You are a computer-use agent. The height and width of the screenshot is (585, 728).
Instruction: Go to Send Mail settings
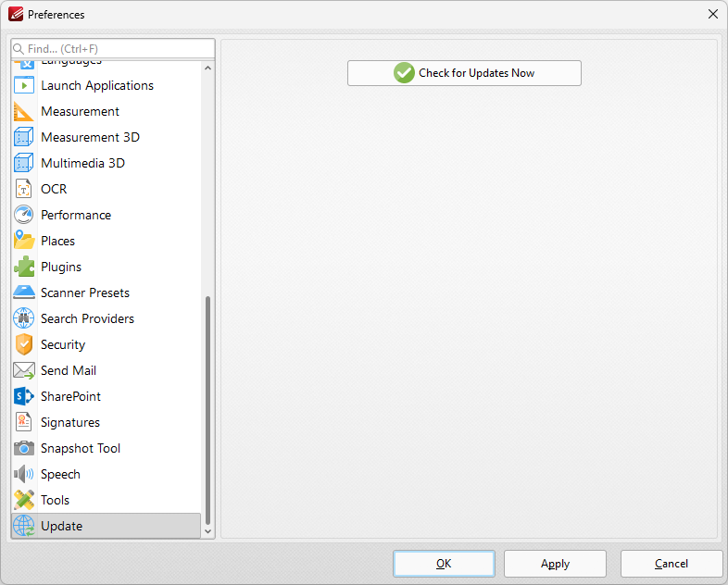[69, 370]
